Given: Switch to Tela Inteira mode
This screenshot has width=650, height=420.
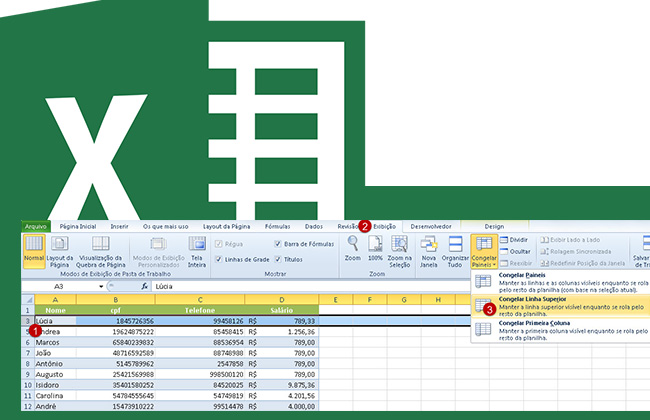Looking at the screenshot, I should coord(197,252).
